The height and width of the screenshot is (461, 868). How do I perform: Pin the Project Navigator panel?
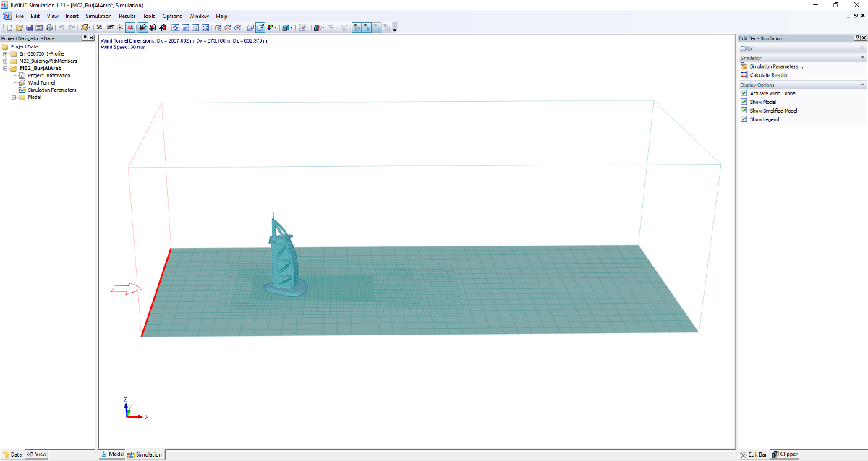pyautogui.click(x=85, y=38)
